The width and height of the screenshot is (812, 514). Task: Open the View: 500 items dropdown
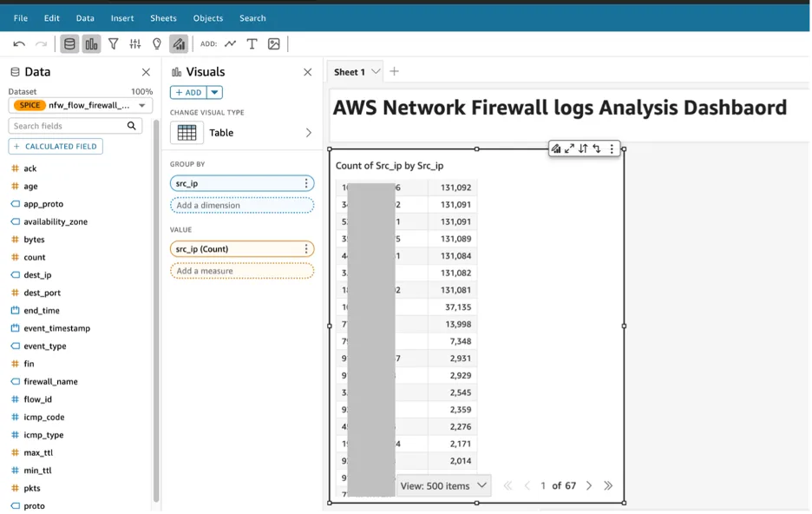click(444, 486)
